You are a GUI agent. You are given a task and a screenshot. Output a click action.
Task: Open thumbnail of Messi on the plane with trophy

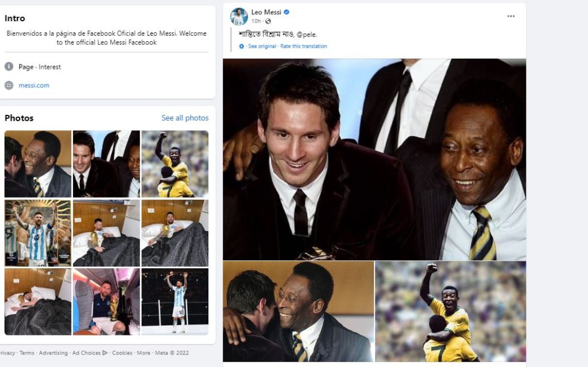click(106, 302)
